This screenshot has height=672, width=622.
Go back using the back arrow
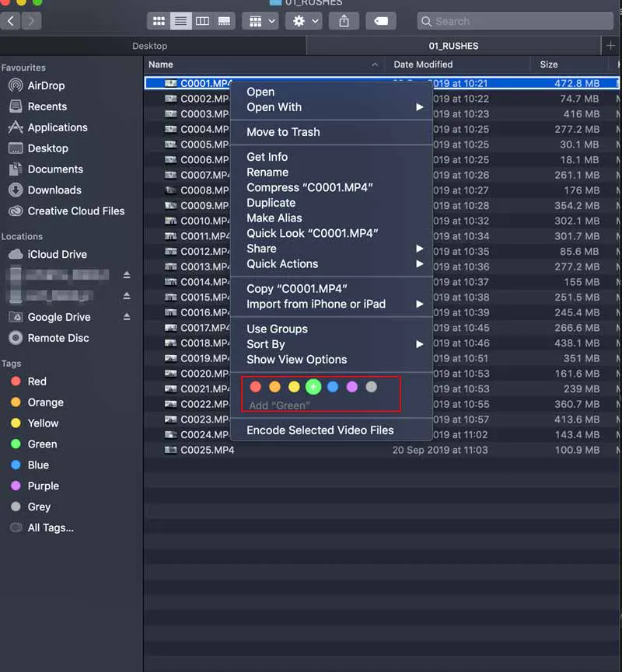click(x=12, y=21)
